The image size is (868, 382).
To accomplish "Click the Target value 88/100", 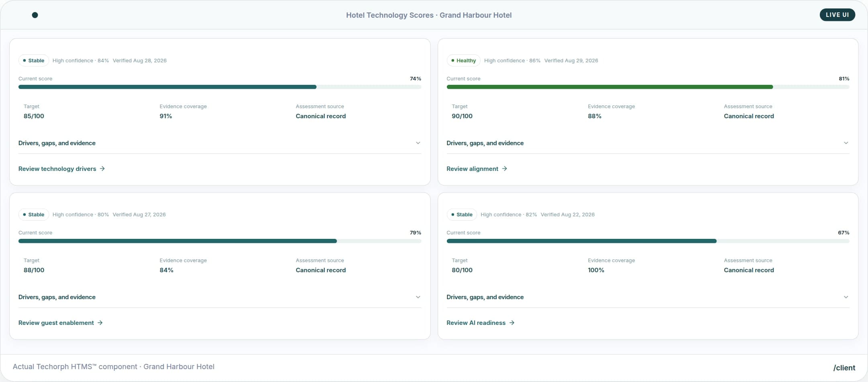I will pyautogui.click(x=34, y=270).
